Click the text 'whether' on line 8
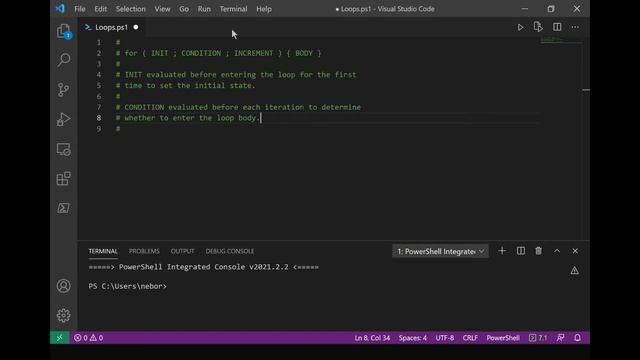The height and width of the screenshot is (360, 640). [140, 118]
